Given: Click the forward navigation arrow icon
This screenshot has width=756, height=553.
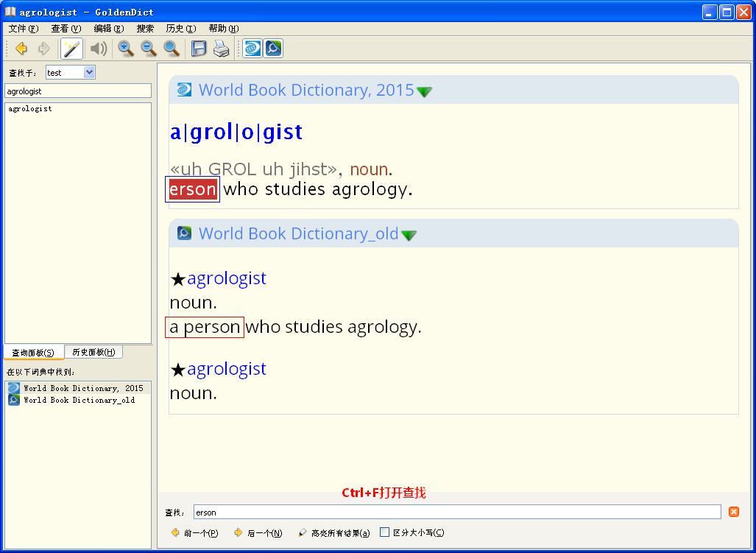Looking at the screenshot, I should [x=44, y=48].
